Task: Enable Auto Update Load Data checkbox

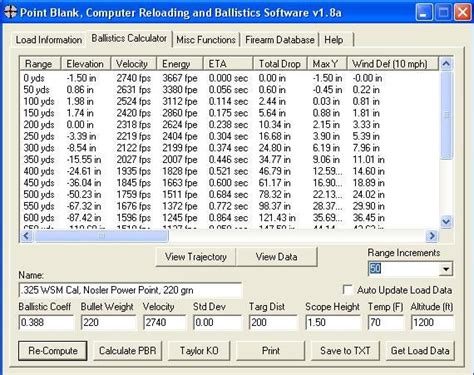Action: pyautogui.click(x=347, y=290)
